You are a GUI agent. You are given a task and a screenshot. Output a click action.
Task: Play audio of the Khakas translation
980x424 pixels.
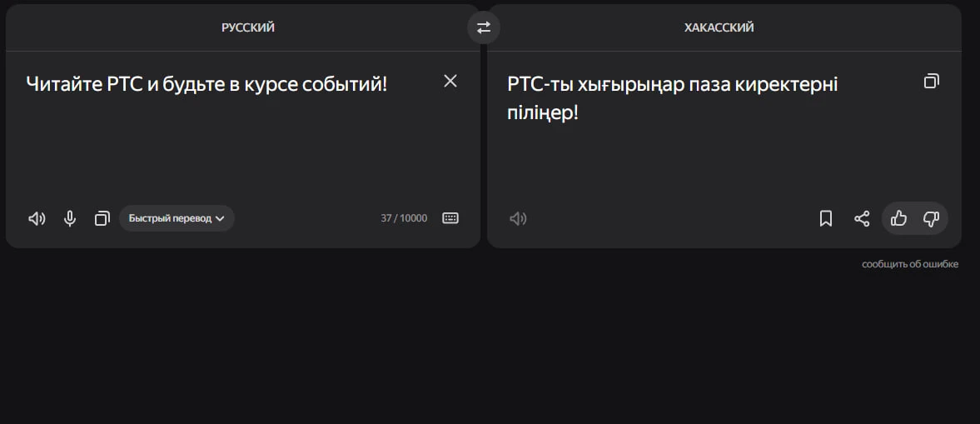518,219
